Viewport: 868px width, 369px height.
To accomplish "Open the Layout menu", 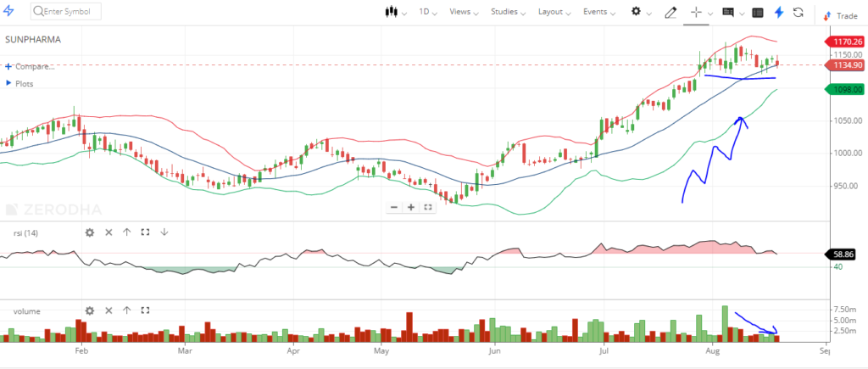I will click(554, 12).
